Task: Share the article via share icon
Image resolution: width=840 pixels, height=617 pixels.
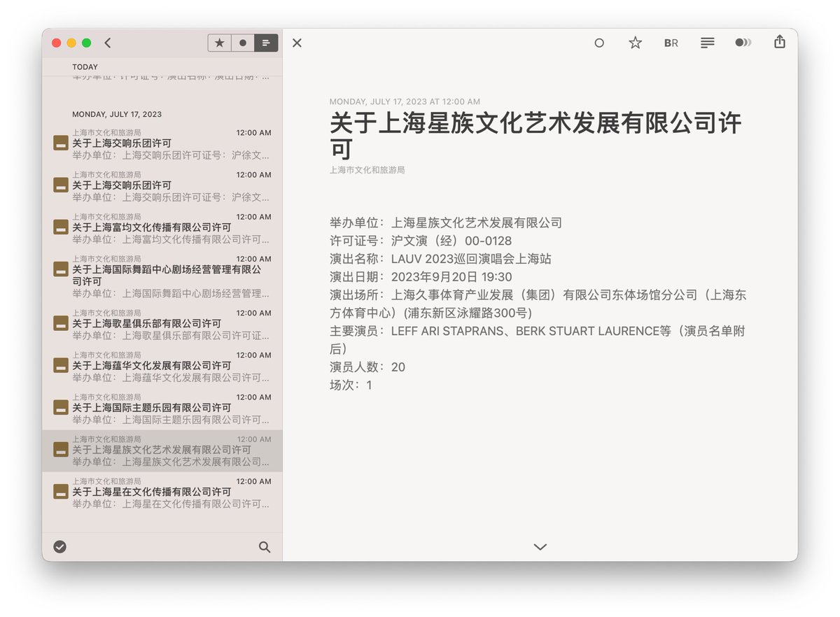Action: coord(780,42)
